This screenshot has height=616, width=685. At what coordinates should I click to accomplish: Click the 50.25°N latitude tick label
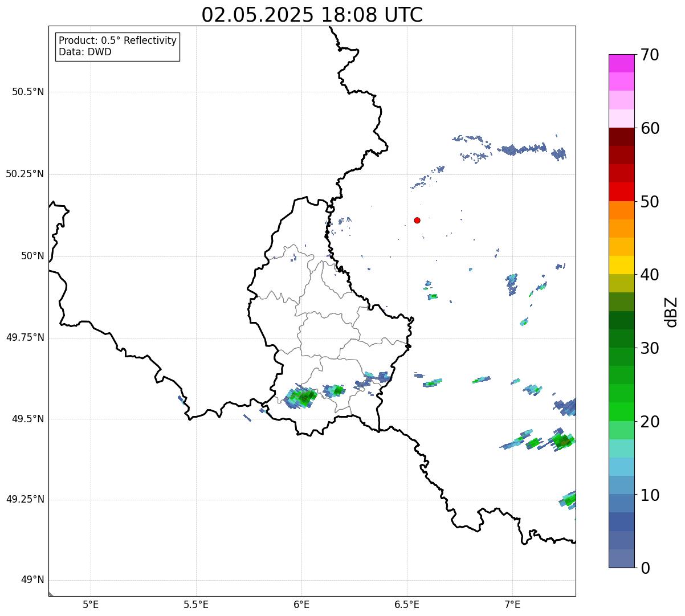[x=25, y=174]
